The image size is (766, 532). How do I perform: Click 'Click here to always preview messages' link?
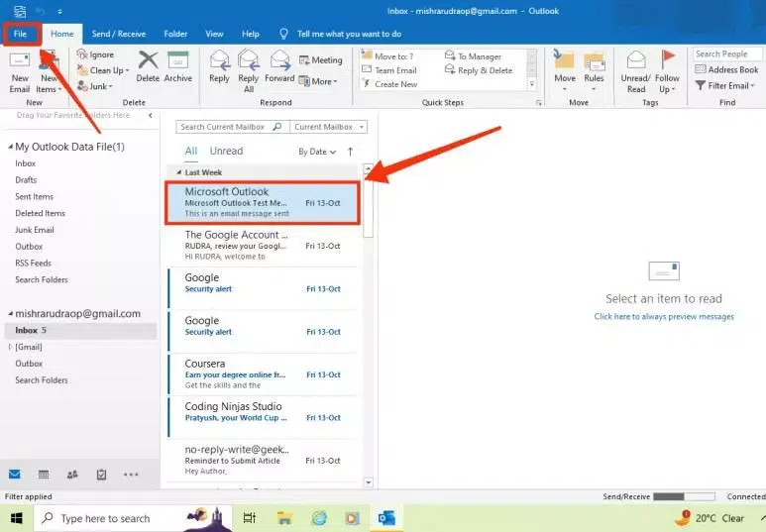click(x=664, y=317)
